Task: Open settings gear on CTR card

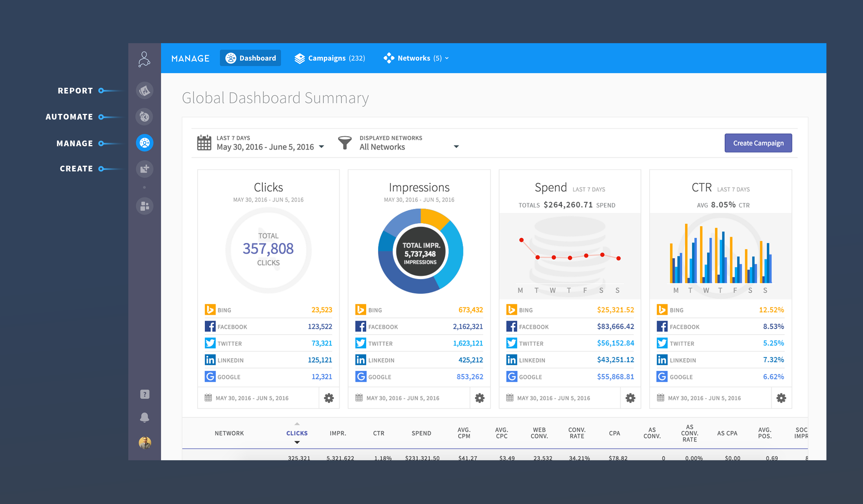Action: [x=781, y=398]
